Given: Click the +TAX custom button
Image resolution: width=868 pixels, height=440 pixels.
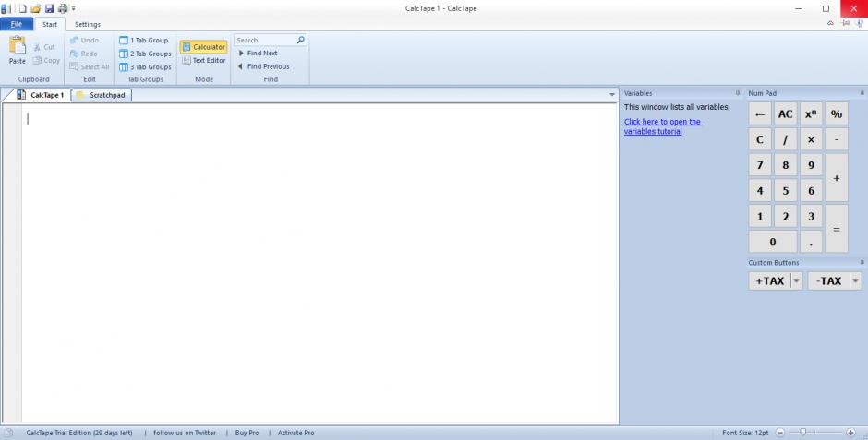Looking at the screenshot, I should pos(769,280).
